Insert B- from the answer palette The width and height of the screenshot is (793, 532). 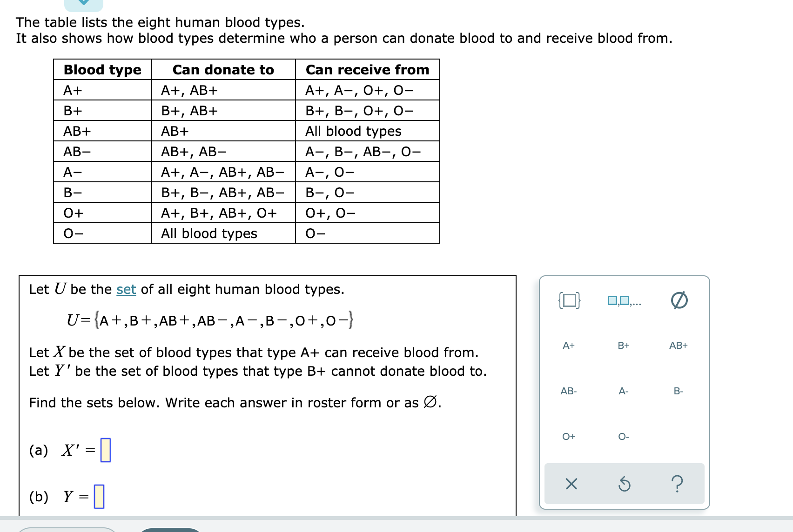pos(678,392)
